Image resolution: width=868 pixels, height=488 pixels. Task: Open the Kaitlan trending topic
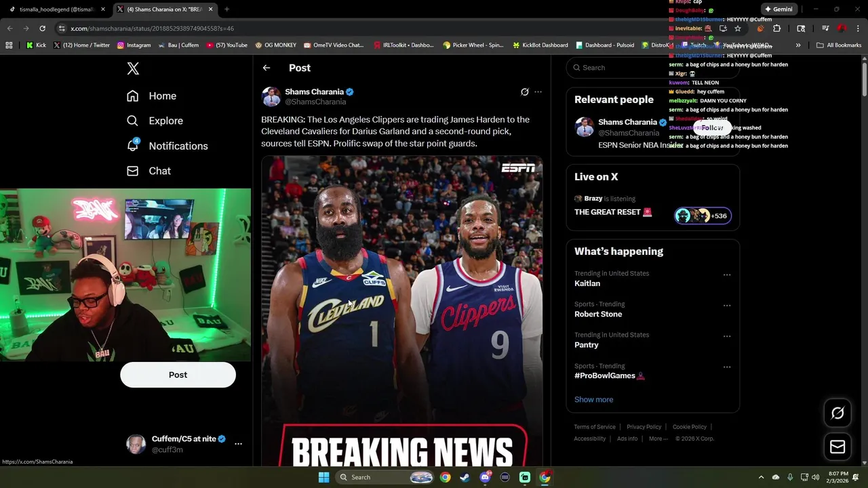click(587, 283)
